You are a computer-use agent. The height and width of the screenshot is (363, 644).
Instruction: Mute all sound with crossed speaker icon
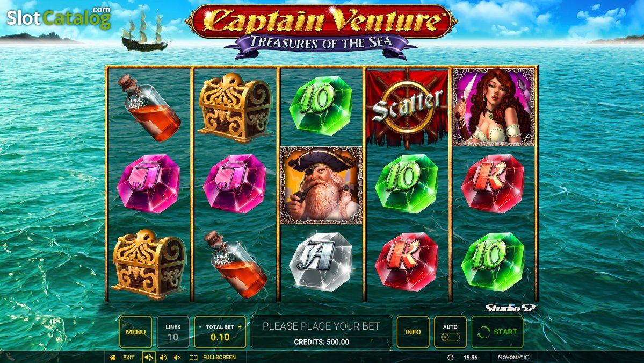177,358
